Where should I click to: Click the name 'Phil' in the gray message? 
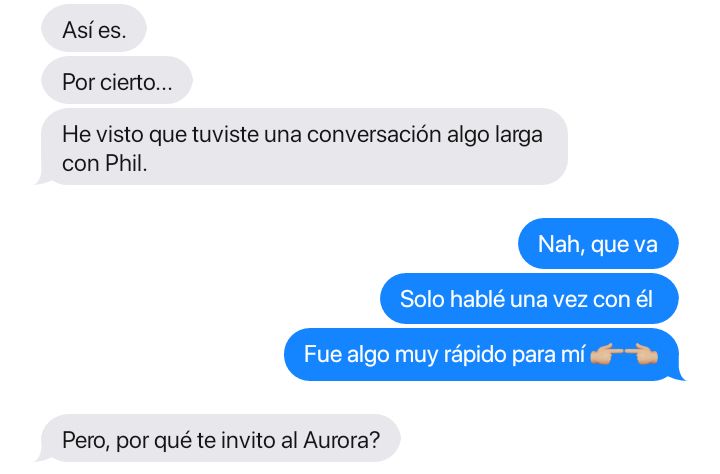pos(123,163)
